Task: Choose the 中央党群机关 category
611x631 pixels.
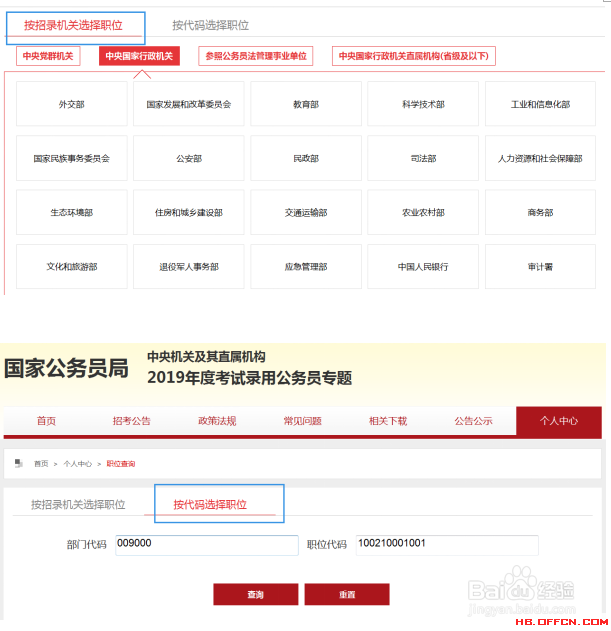Action: [x=48, y=56]
